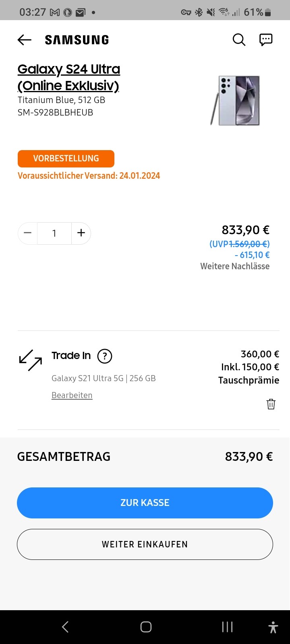This screenshot has height=644, width=290.
Task: Tap the Galaxy S24 Ultra thumbnail
Action: click(x=235, y=100)
